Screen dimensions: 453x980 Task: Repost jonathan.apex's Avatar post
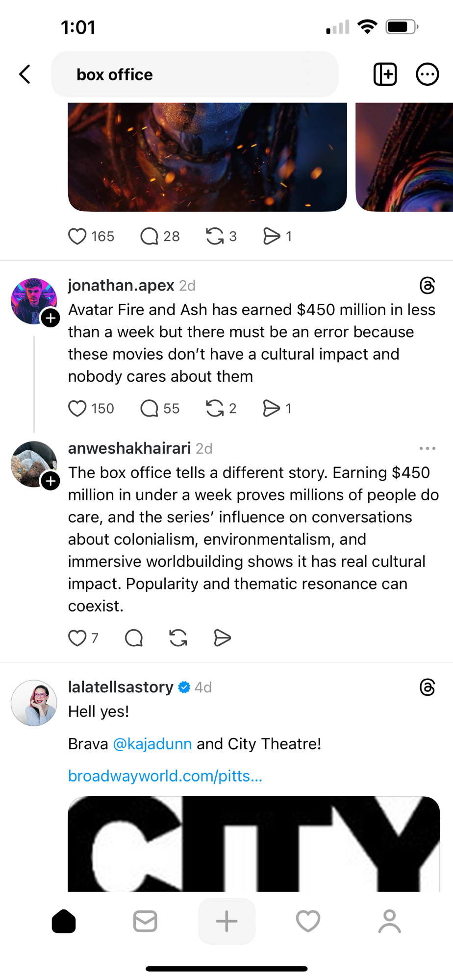pos(215,408)
